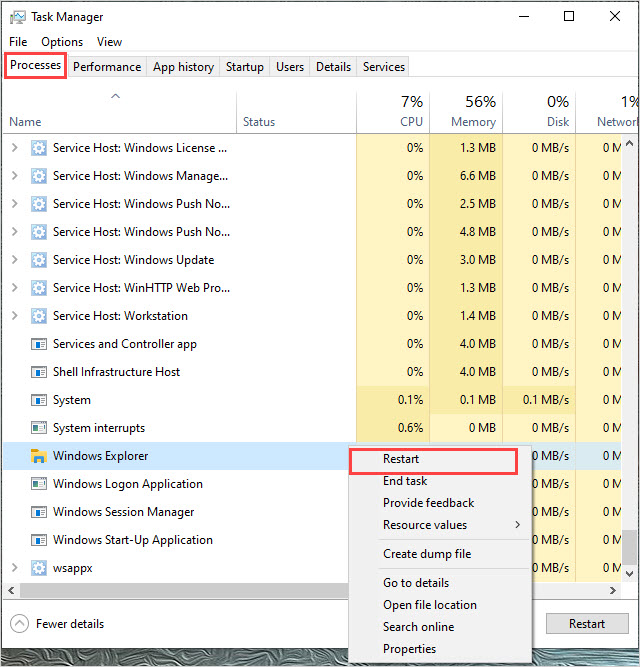Click the 0.6% CPU value
The height and width of the screenshot is (667, 640).
pyautogui.click(x=410, y=428)
